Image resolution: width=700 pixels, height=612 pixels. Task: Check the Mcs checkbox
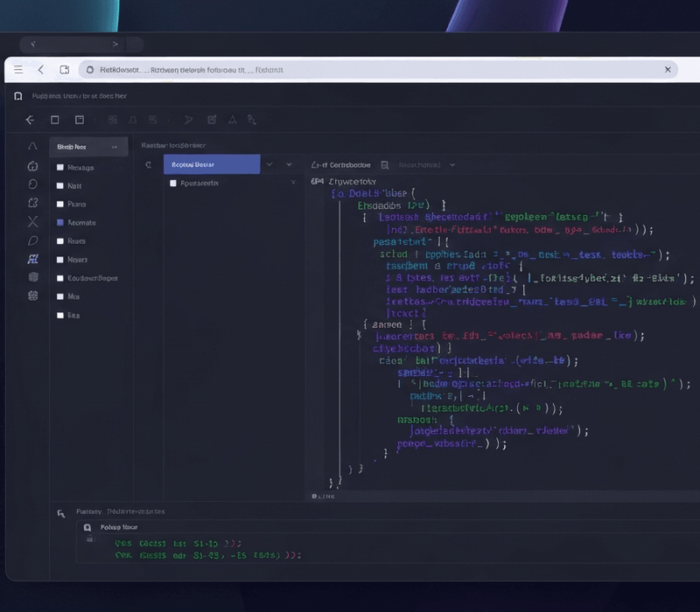pyautogui.click(x=60, y=296)
